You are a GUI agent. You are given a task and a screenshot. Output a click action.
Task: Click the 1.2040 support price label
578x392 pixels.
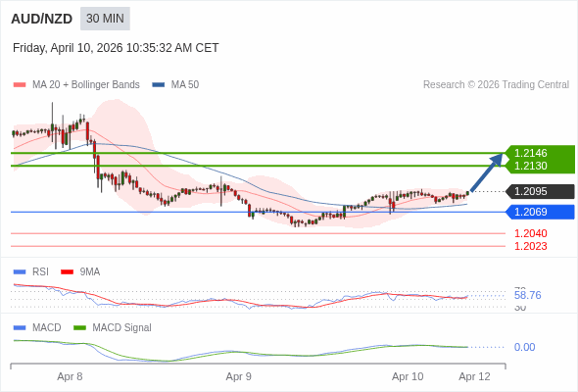pos(530,233)
